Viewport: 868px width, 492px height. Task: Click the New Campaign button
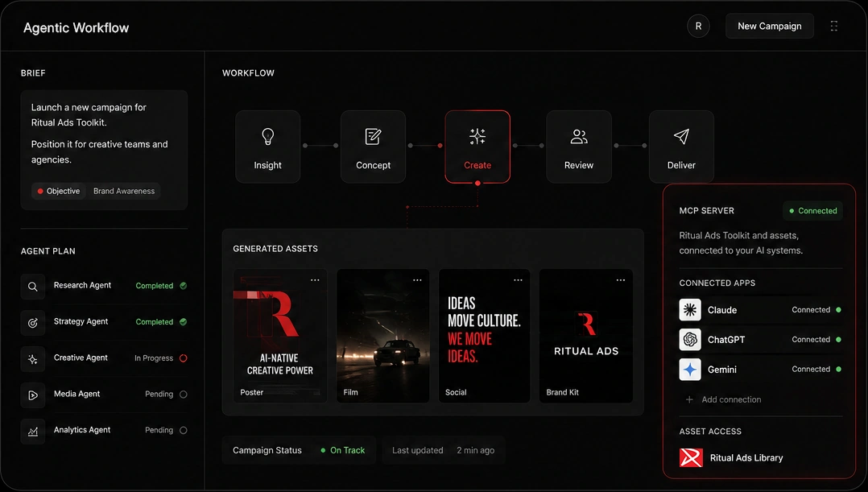click(770, 26)
